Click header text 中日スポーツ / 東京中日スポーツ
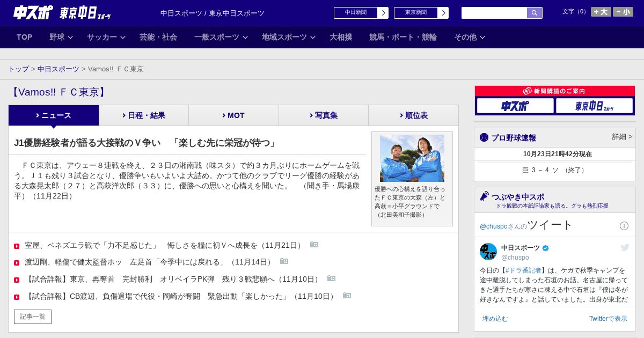The width and height of the screenshot is (644, 338). (213, 13)
